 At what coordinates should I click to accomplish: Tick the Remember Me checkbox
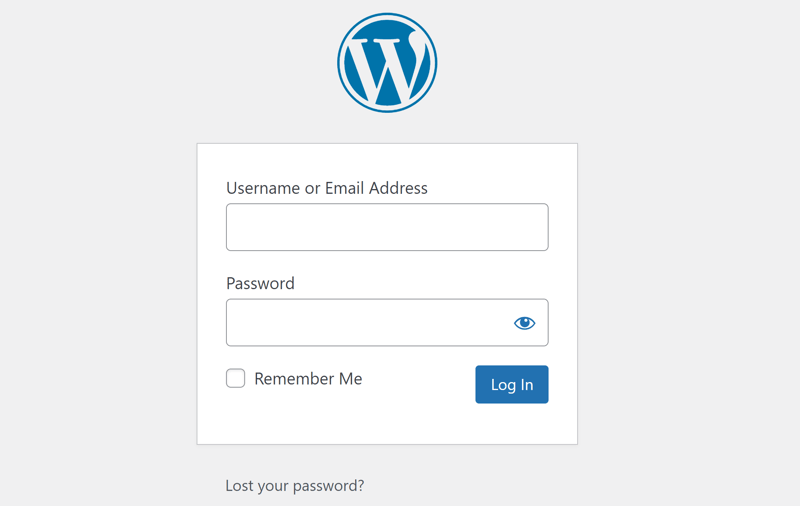tap(235, 378)
